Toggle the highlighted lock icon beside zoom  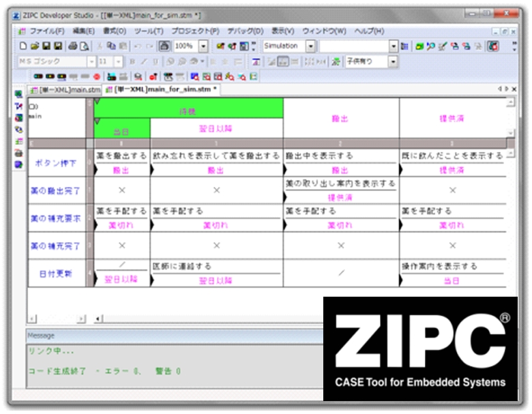(x=164, y=46)
